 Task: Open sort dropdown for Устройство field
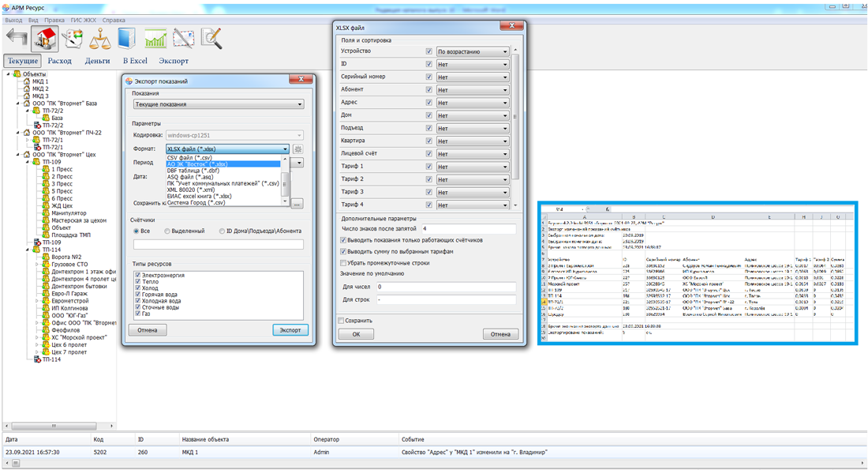[473, 52]
